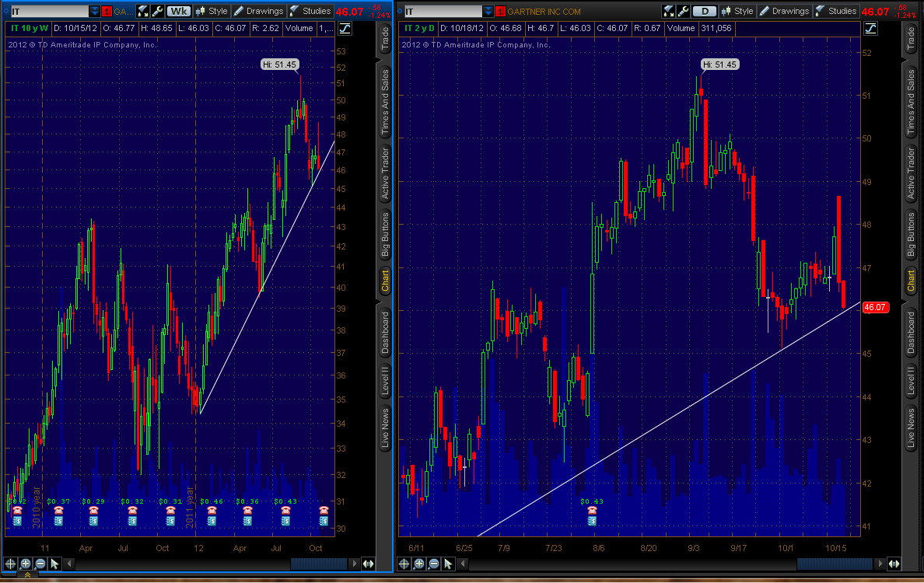Image resolution: width=924 pixels, height=583 pixels.
Task: Click the earnings notebook icon under $0.29
Action: point(93,521)
